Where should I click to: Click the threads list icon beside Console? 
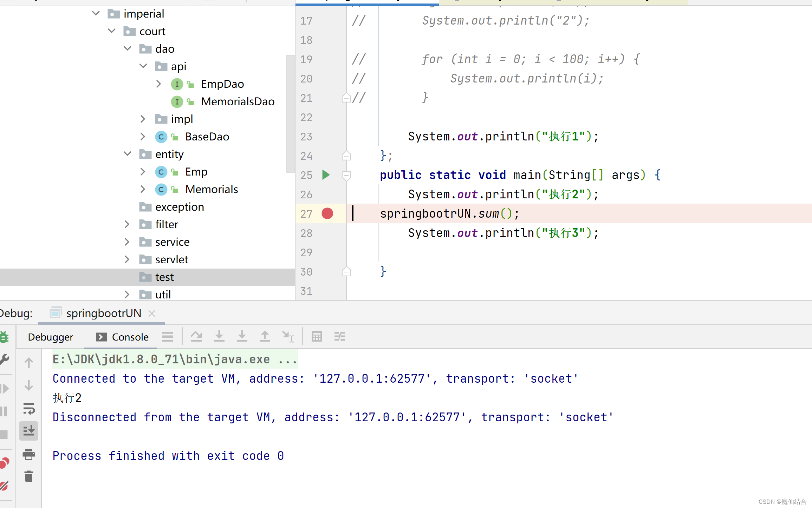point(168,337)
